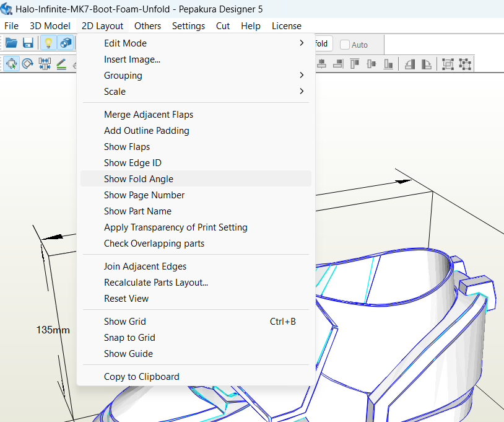
Task: Open the Settings menu
Action: point(188,26)
